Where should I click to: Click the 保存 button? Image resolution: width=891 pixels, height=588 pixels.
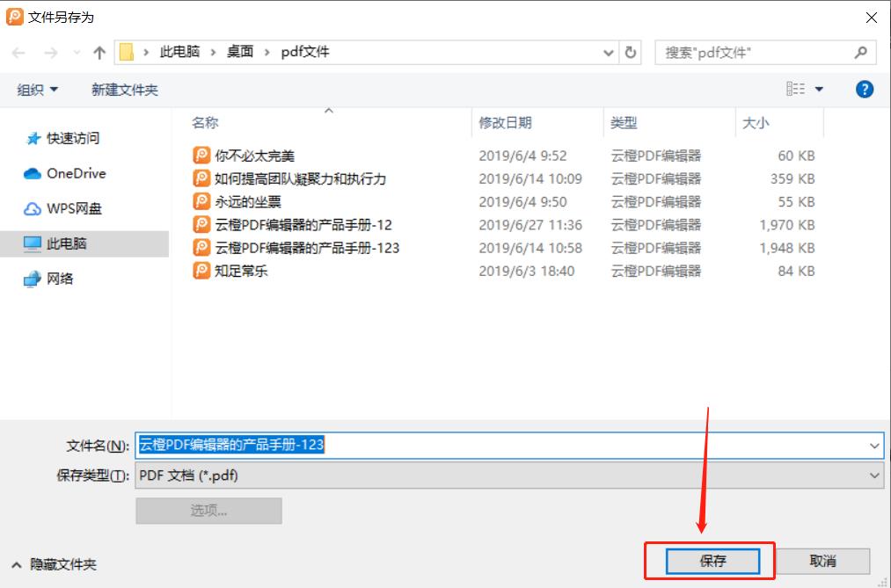click(x=712, y=561)
